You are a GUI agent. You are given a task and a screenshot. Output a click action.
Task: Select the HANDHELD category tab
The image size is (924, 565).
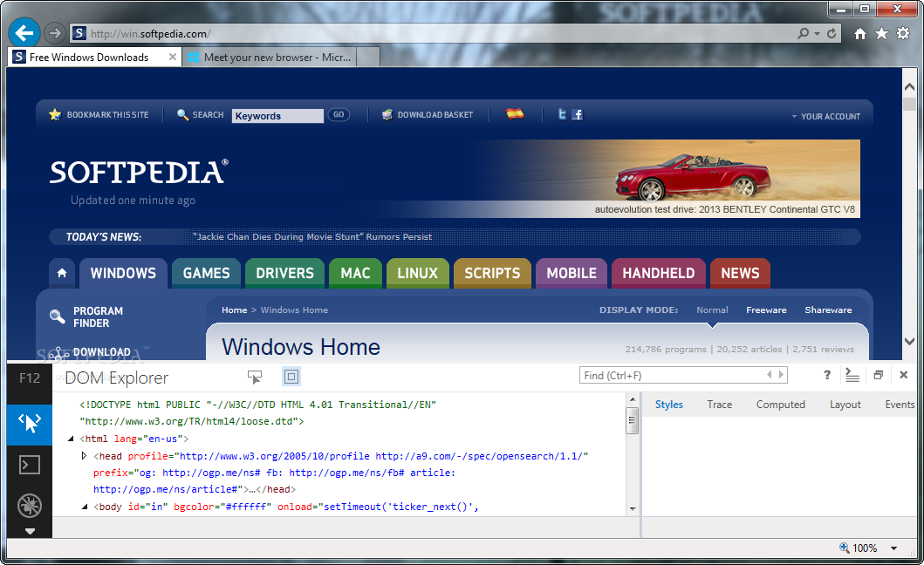(658, 273)
